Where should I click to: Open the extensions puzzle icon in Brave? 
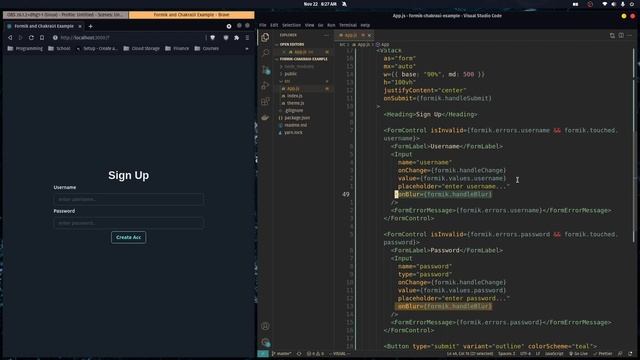236,38
